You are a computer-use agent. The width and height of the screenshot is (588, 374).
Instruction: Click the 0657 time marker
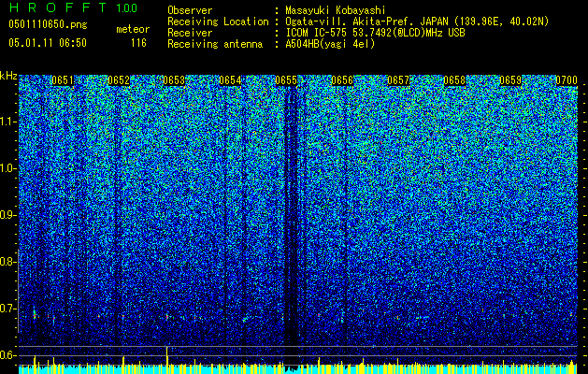coord(398,80)
